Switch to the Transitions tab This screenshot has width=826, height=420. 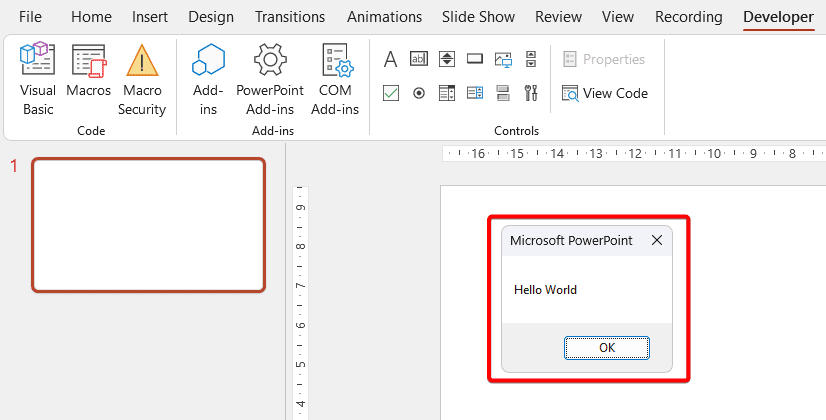(x=290, y=17)
